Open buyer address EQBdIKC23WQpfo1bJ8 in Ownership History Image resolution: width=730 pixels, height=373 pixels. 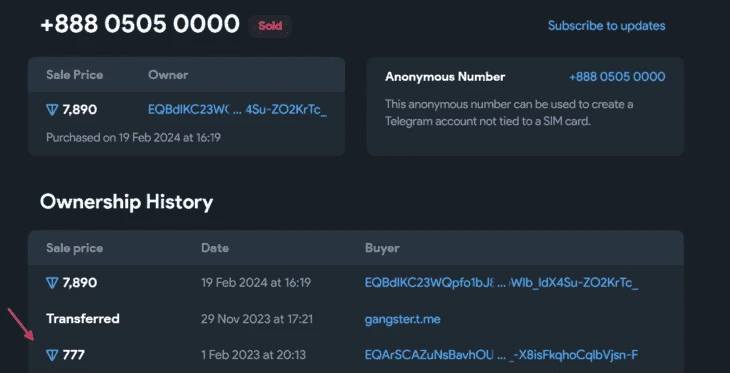click(501, 283)
